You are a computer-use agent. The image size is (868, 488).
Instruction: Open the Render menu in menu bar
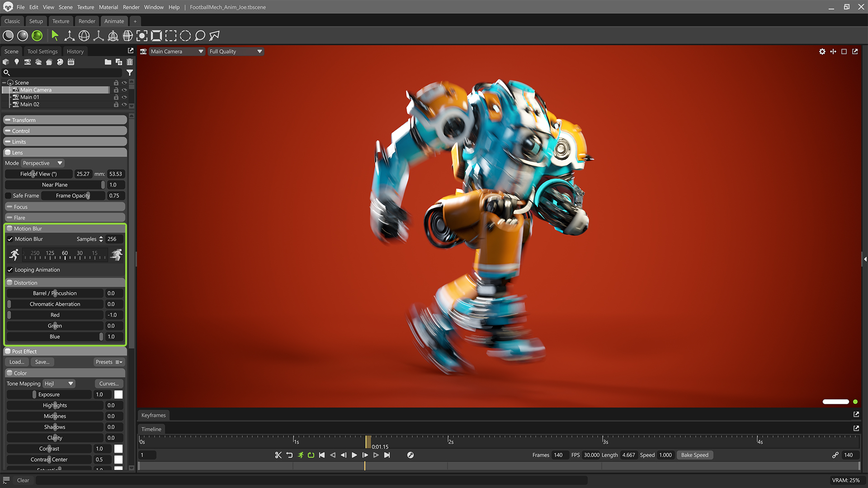point(131,7)
